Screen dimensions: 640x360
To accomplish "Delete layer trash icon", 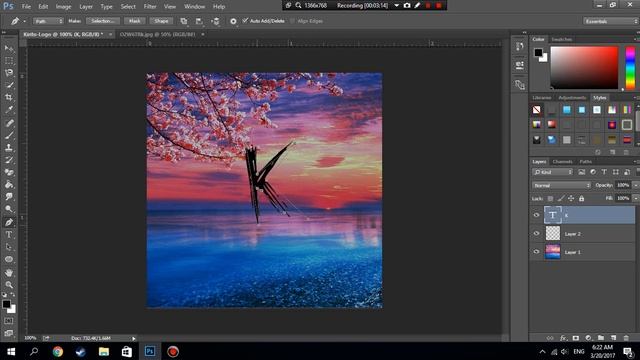I will click(626, 338).
